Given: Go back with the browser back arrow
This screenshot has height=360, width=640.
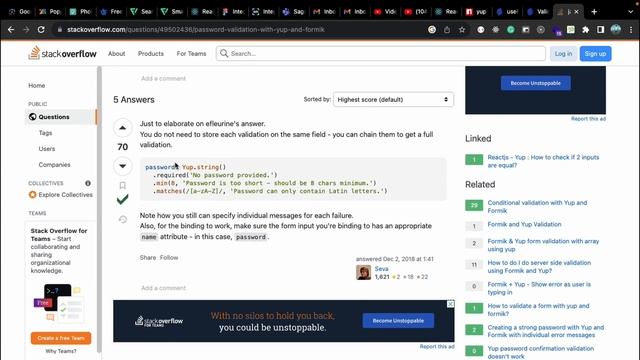Looking at the screenshot, I should point(11,29).
